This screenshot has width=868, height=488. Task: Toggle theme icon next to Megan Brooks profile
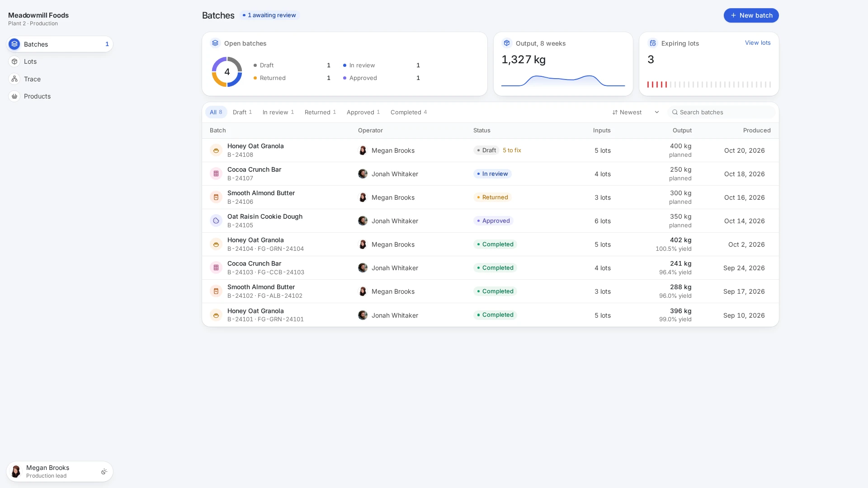(x=104, y=472)
